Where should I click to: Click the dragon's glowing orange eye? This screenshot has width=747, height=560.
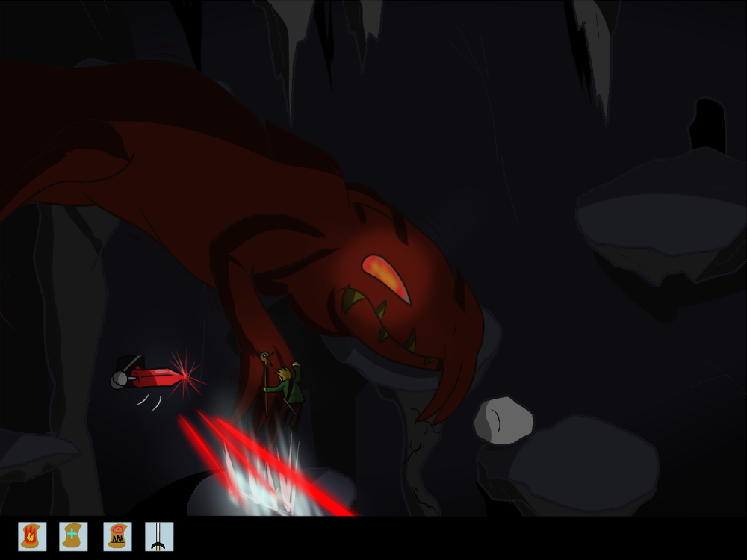(x=386, y=279)
